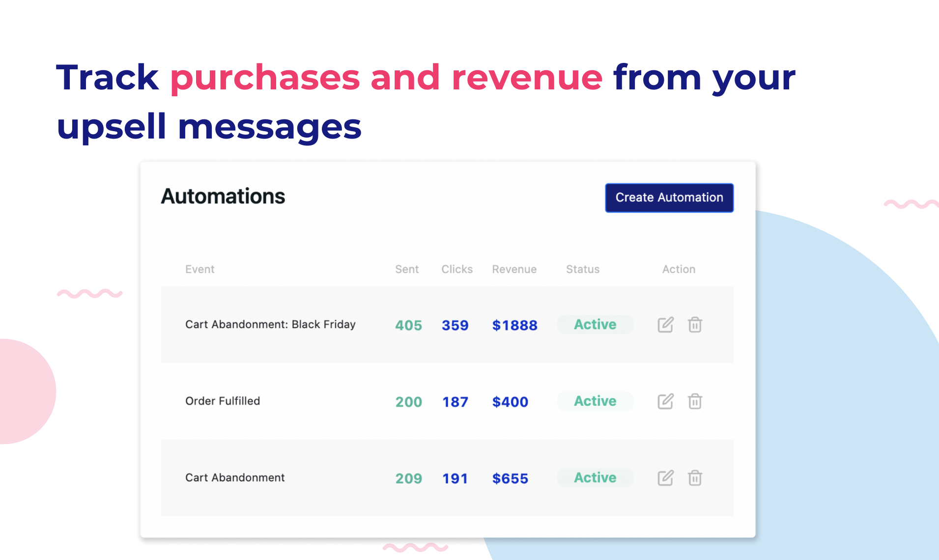939x560 pixels.
Task: Click the Create Automation button
Action: pyautogui.click(x=669, y=197)
